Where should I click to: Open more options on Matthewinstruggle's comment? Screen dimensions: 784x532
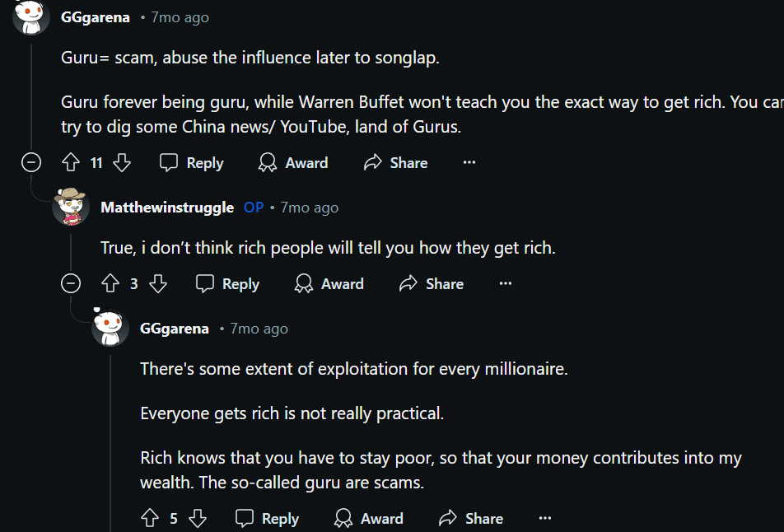pyautogui.click(x=506, y=284)
